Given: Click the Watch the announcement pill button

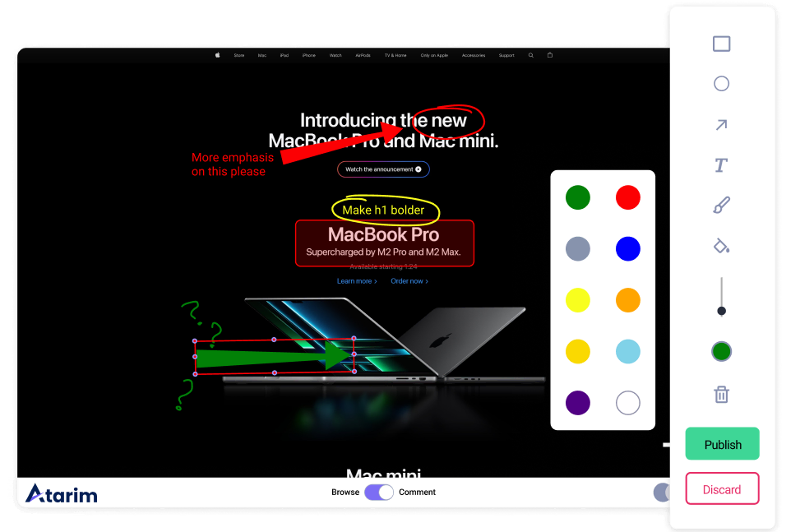Looking at the screenshot, I should pos(383,169).
